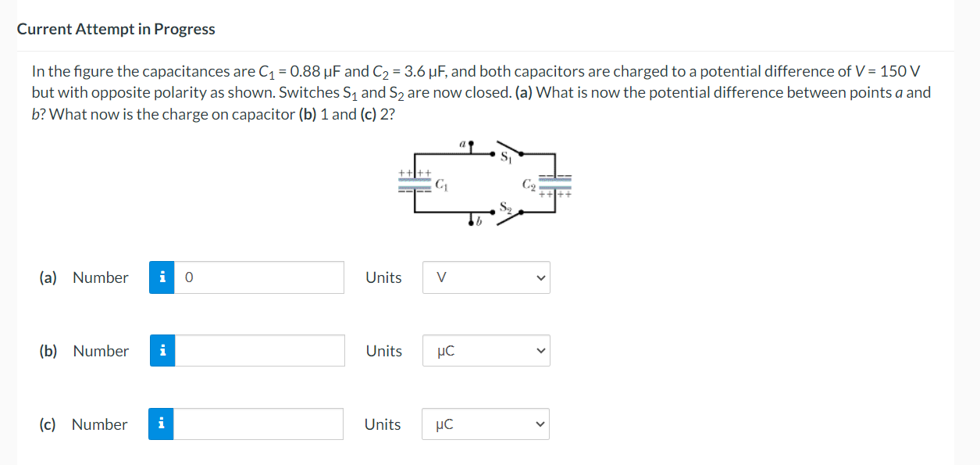This screenshot has height=465, width=980.
Task: Click the dropdown chevron beside part (c) units
Action: pyautogui.click(x=536, y=424)
